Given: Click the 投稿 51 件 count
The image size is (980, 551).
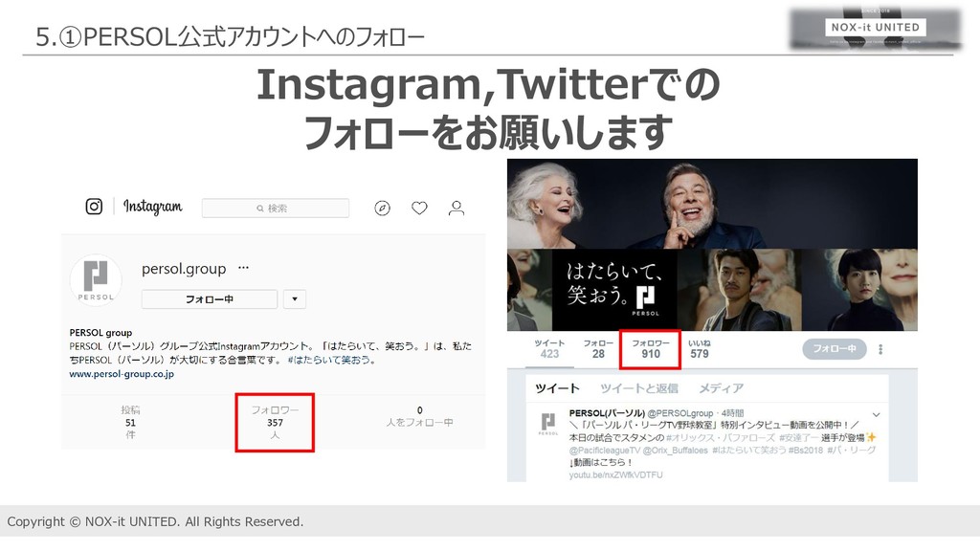Looking at the screenshot, I should [130, 422].
